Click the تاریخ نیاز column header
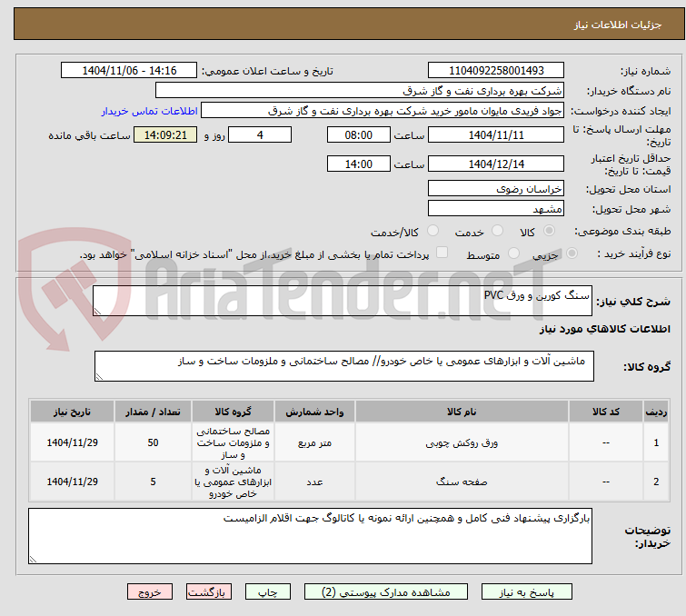Screen dimensions: 686x616 [x=72, y=412]
